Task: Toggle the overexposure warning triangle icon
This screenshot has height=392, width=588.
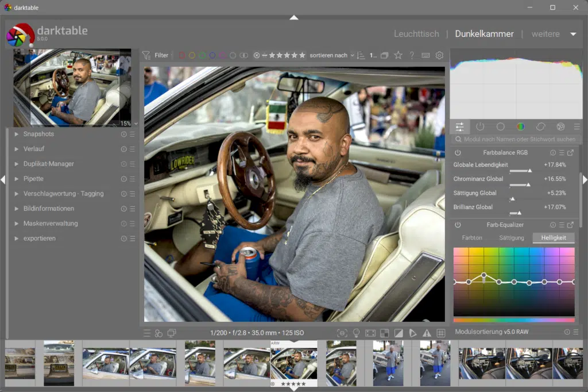Action: (x=427, y=333)
